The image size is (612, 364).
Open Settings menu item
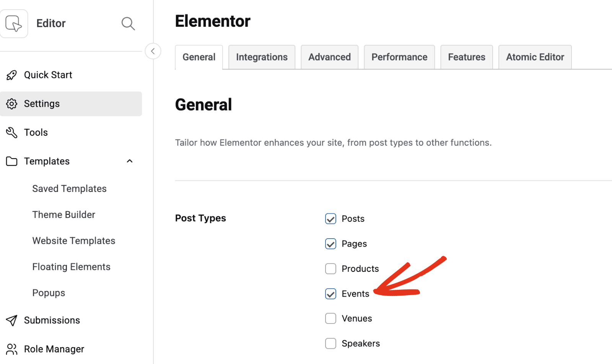(71, 104)
